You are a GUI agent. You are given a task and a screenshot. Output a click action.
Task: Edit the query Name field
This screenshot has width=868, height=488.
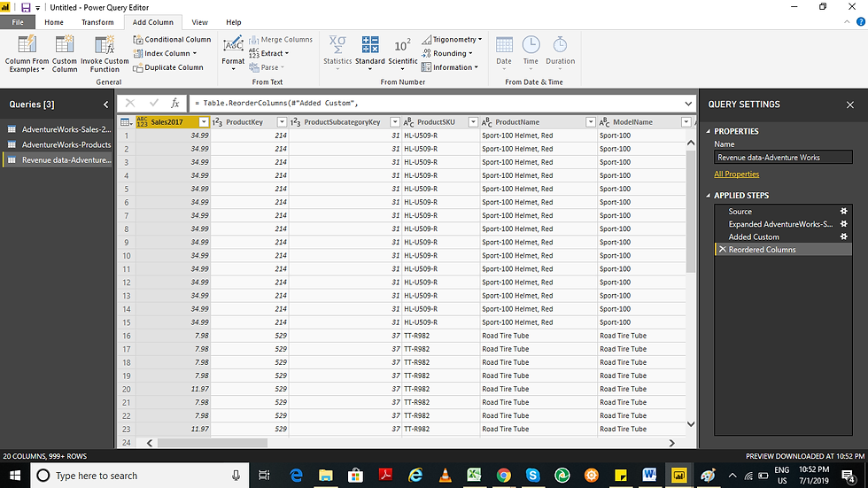coord(783,157)
